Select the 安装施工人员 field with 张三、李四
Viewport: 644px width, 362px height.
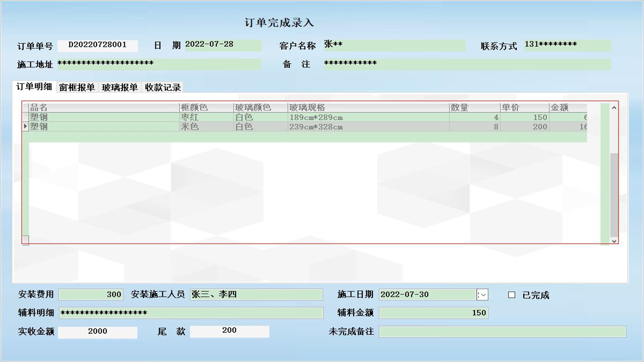[257, 295]
